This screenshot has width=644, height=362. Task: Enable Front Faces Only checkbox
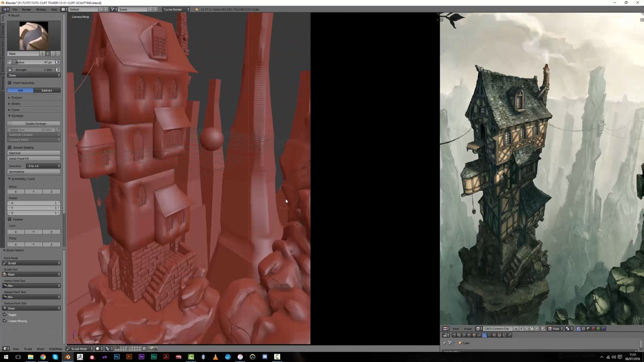pyautogui.click(x=10, y=83)
